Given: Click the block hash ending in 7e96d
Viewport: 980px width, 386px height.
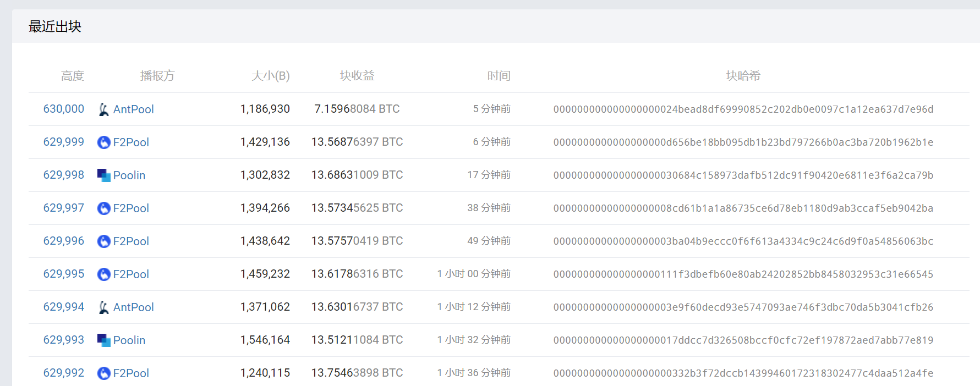Looking at the screenshot, I should pos(743,109).
